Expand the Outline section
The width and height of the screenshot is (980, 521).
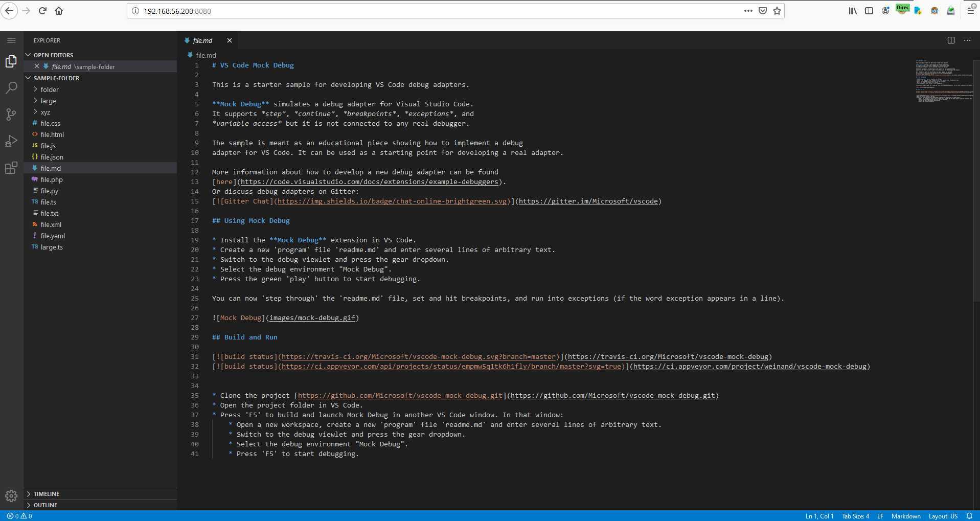pos(100,505)
